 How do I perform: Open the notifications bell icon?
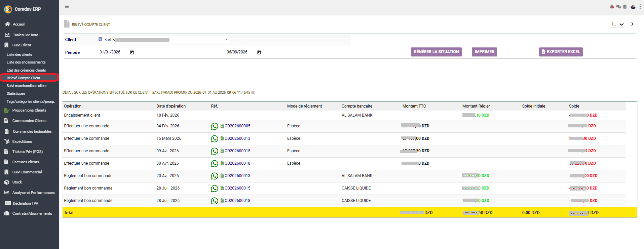(x=612, y=7)
